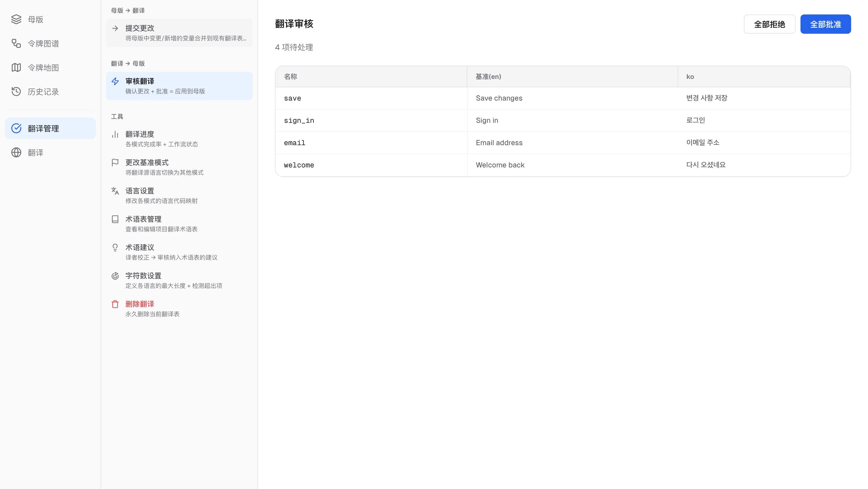Screen dimensions: 868x489
Task: Click the 令牌图谱 graph icon
Action: pos(16,43)
